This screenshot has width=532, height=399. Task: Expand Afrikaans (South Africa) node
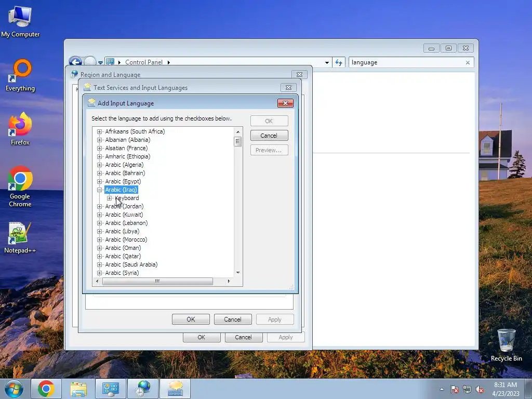click(x=99, y=131)
